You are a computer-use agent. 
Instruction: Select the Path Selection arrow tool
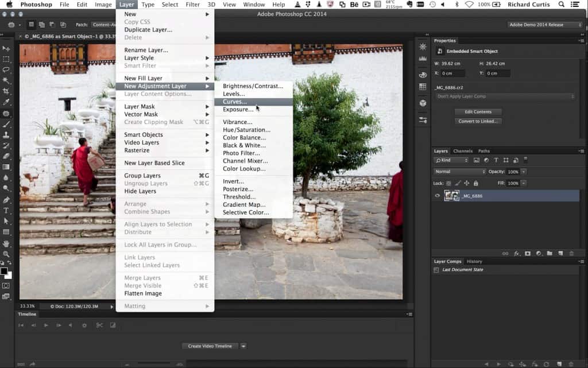[6, 221]
